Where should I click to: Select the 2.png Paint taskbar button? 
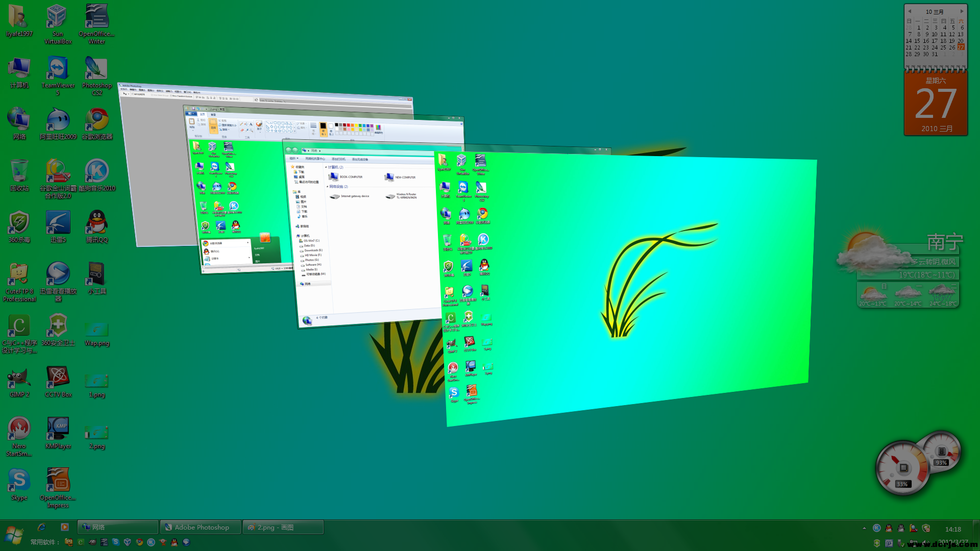tap(283, 527)
